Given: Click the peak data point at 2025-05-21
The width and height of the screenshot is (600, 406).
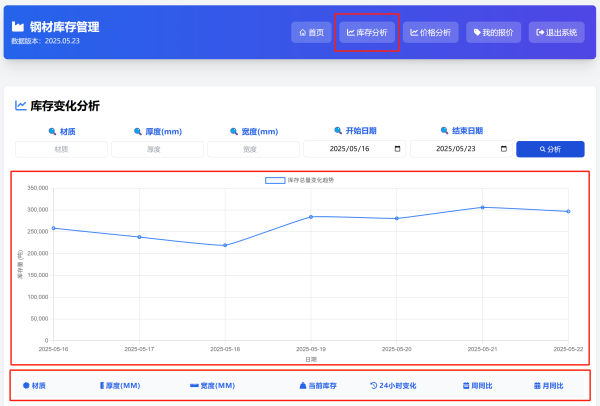Looking at the screenshot, I should (483, 207).
